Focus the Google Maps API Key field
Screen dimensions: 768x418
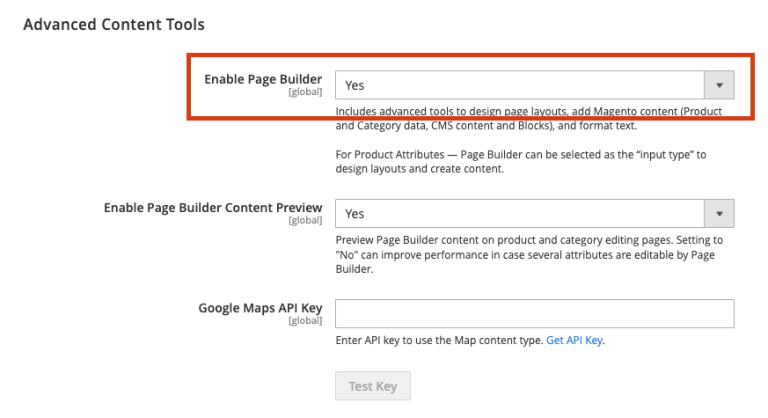[x=534, y=314]
